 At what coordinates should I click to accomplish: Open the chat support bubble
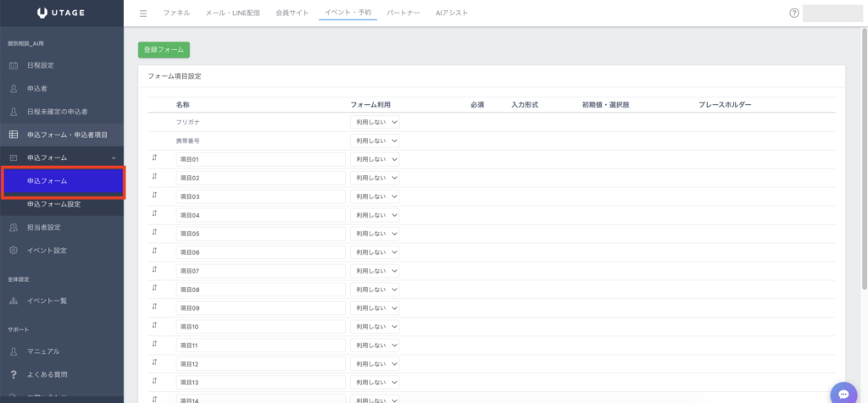click(x=843, y=393)
